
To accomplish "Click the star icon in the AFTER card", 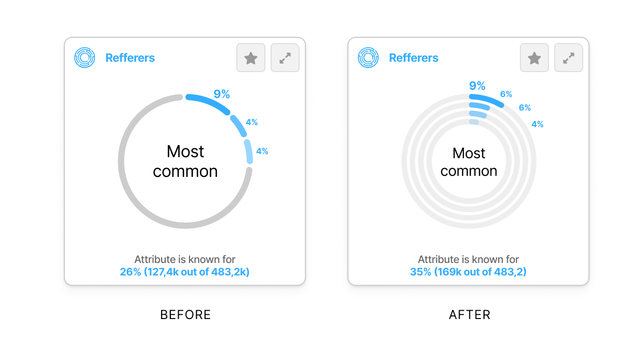I will click(x=534, y=58).
